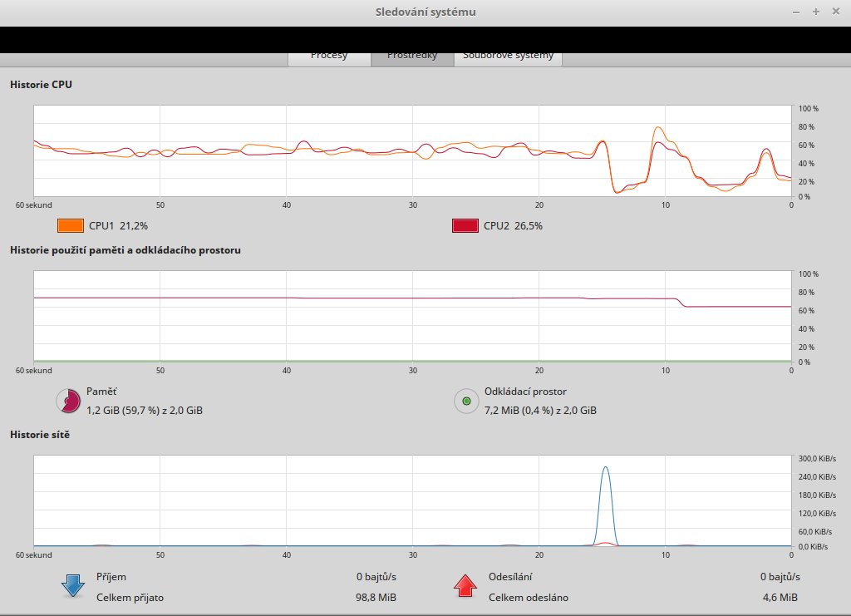Switch to the Procesy tab
The height and width of the screenshot is (616, 851).
[x=329, y=57]
